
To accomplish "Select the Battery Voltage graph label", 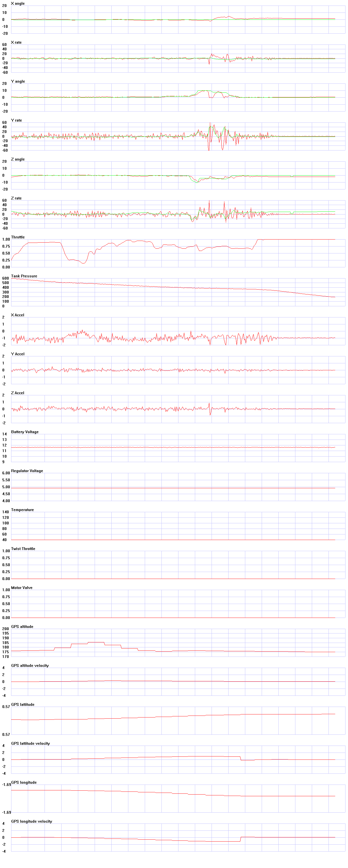I will point(24,432).
